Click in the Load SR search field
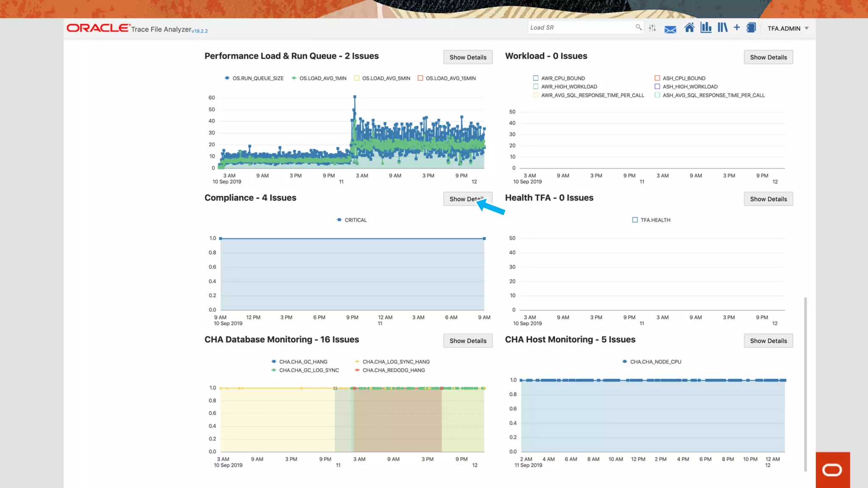 pos(581,28)
